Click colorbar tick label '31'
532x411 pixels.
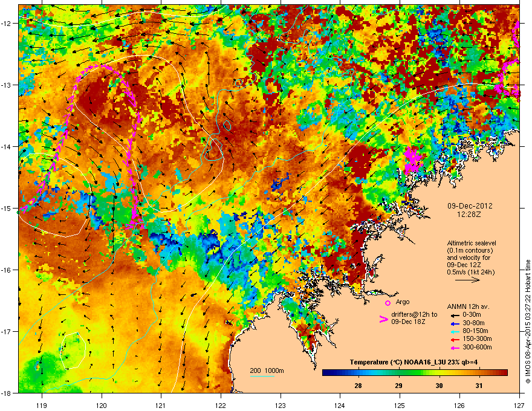click(479, 386)
